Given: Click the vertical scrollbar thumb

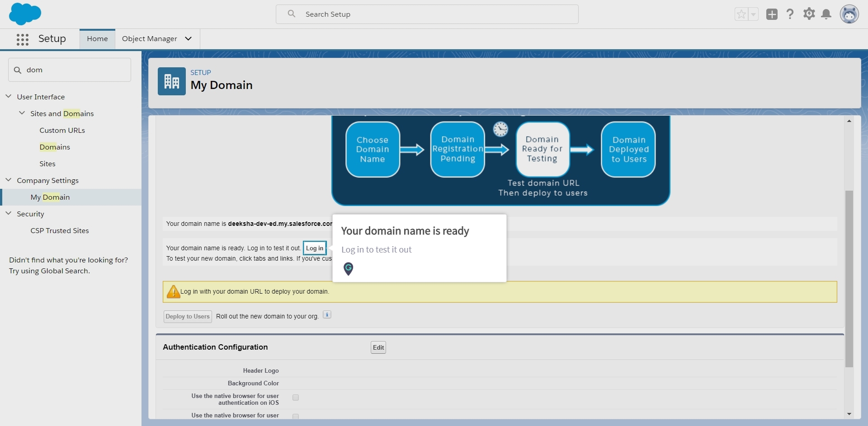Looking at the screenshot, I should (849, 279).
